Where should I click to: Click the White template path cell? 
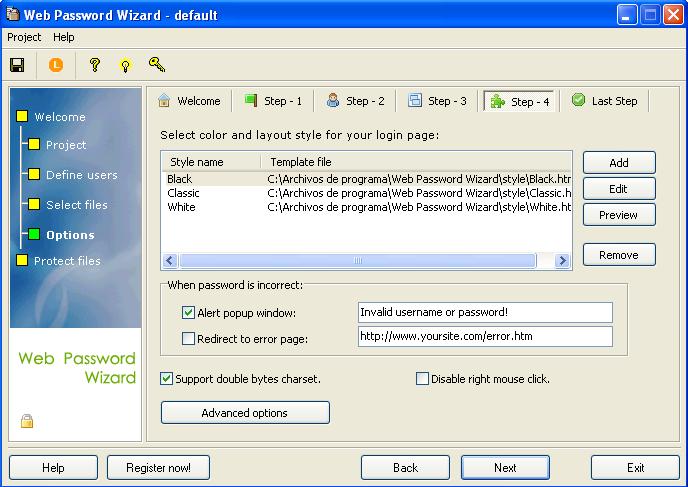pyautogui.click(x=419, y=207)
